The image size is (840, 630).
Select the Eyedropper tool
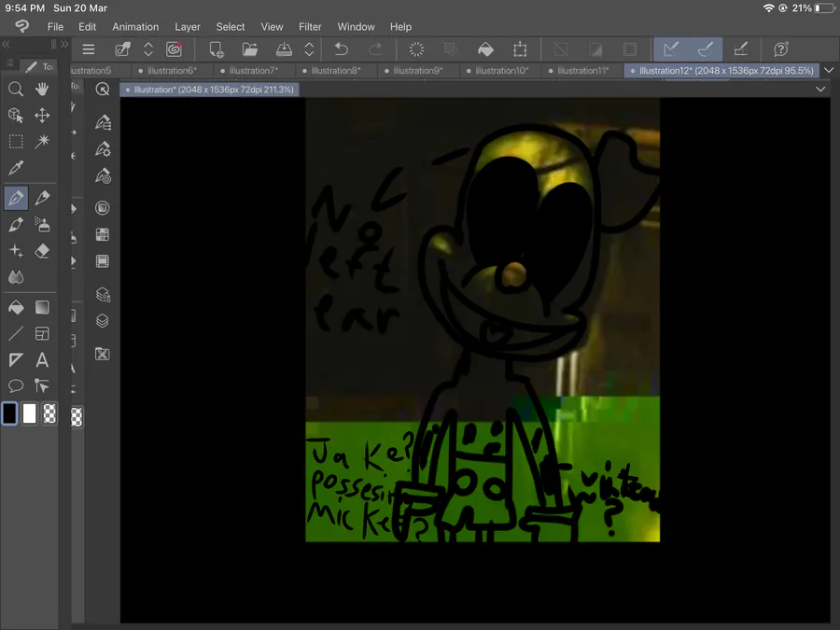(16, 168)
